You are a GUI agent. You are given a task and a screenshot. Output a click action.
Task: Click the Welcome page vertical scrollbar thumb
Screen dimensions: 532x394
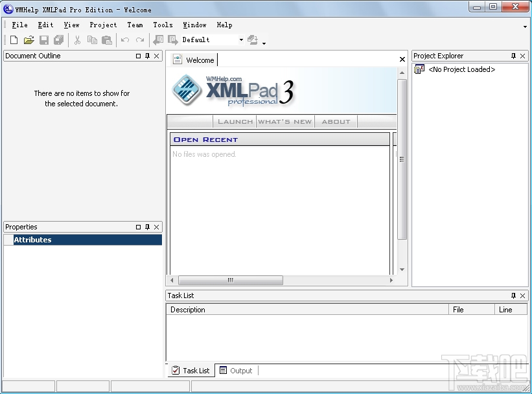pos(402,159)
